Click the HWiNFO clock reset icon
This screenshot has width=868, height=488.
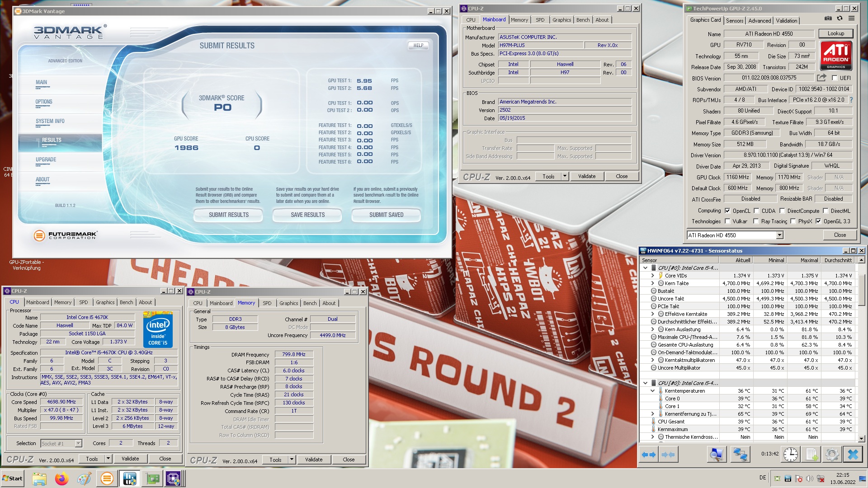[x=790, y=455]
